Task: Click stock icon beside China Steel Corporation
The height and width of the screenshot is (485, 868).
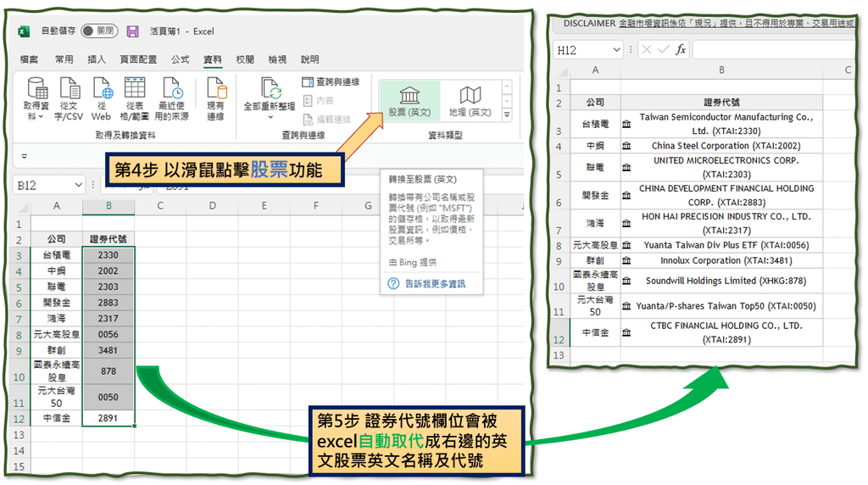Action: coord(626,146)
